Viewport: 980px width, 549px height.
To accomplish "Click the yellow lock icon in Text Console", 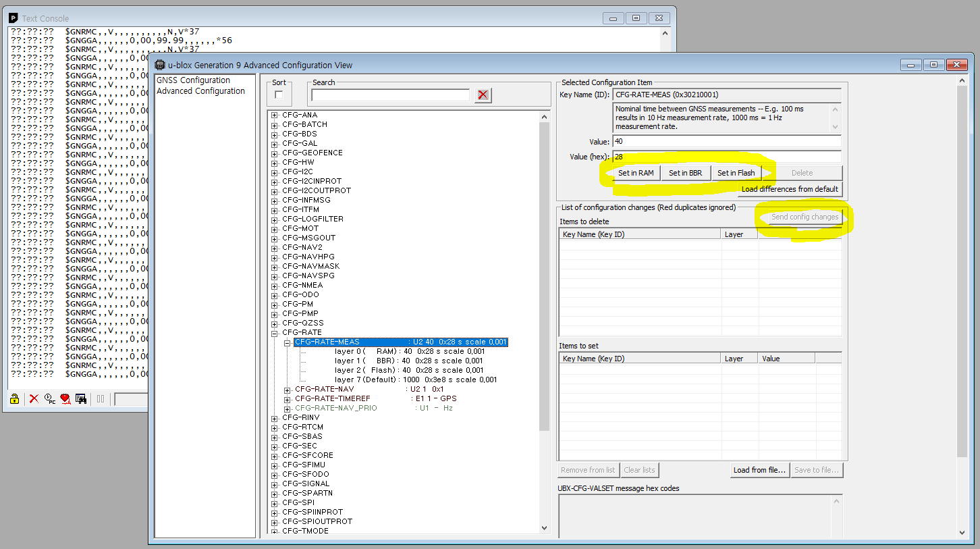I will tap(14, 399).
